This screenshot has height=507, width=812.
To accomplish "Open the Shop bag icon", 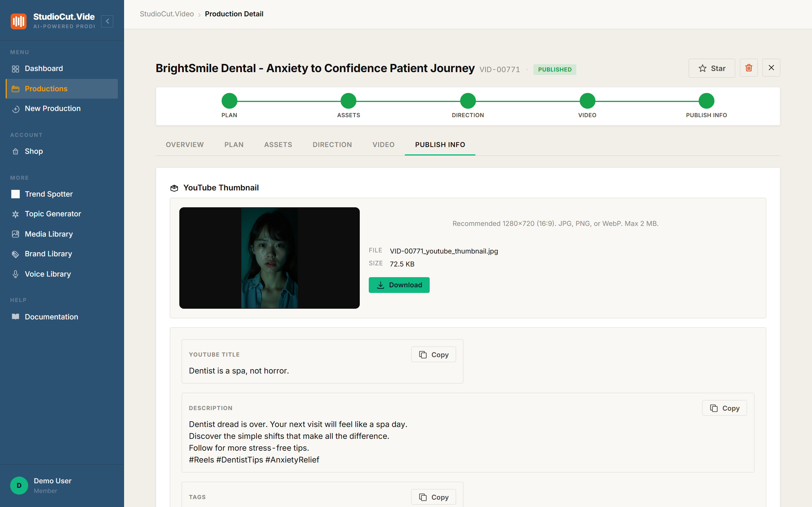I will [x=16, y=151].
